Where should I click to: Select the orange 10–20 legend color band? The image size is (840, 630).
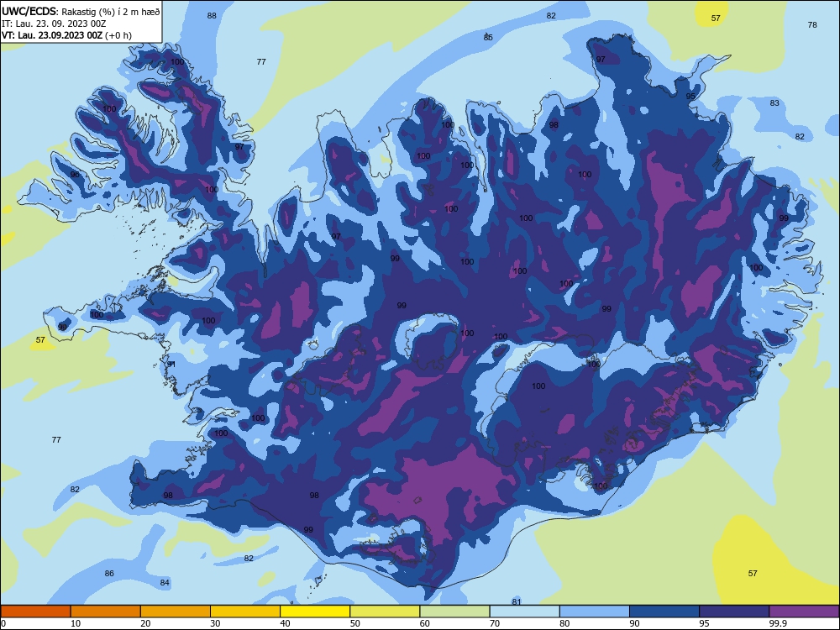[x=106, y=612]
